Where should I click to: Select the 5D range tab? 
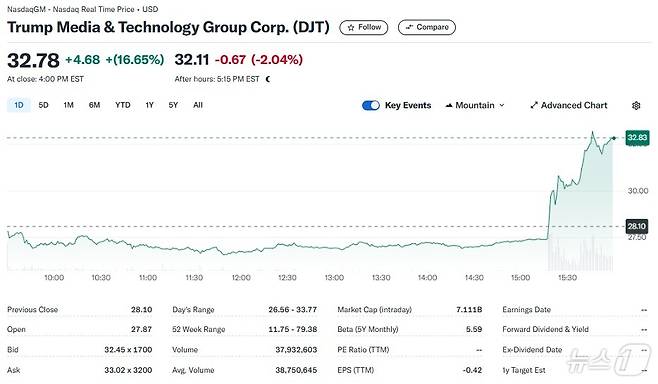[x=43, y=105]
